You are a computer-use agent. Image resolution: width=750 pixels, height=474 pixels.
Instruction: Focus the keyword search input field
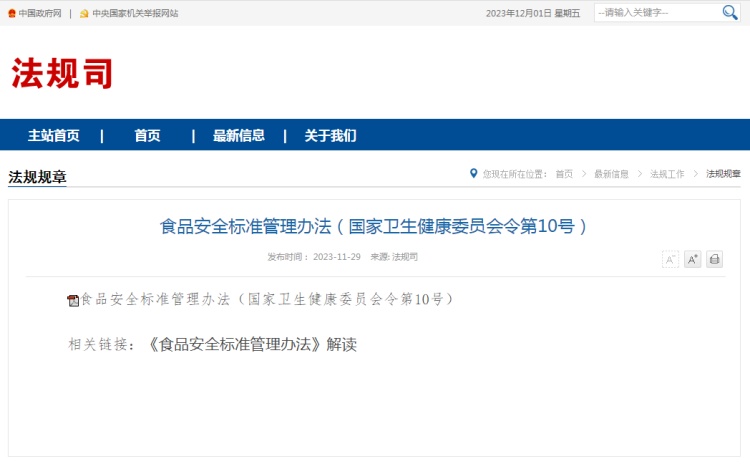click(x=655, y=13)
